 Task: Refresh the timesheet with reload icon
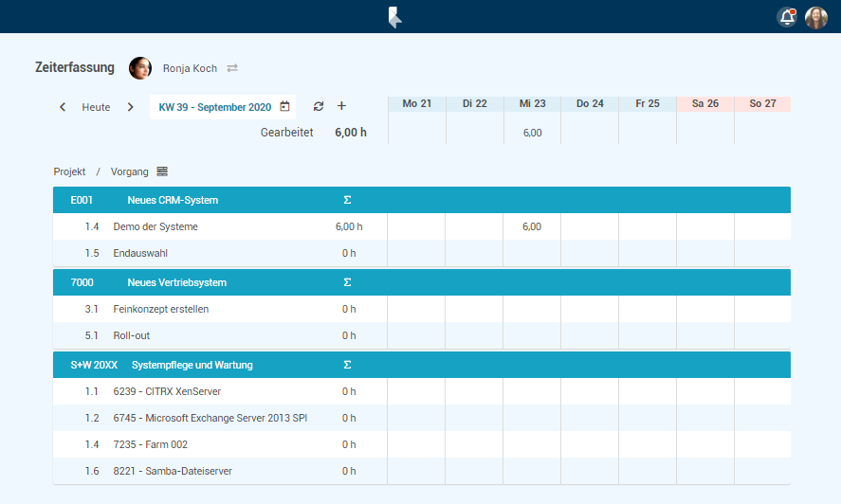[x=319, y=107]
